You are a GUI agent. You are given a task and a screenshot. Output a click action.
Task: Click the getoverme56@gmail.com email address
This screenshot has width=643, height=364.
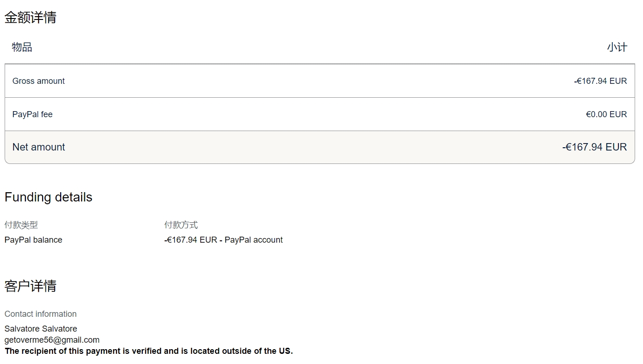tap(52, 340)
